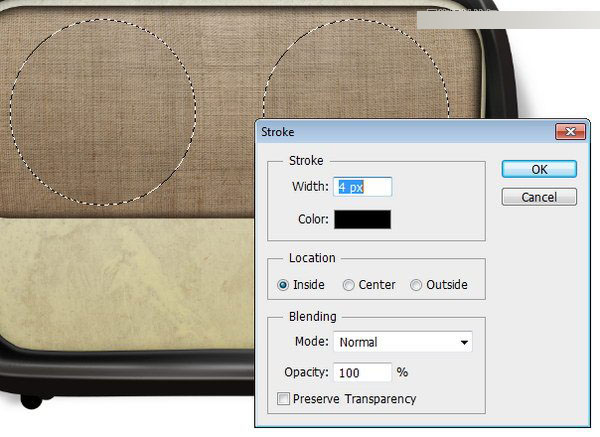Set the stroke location to Outside
This screenshot has width=600, height=437.
coord(416,285)
